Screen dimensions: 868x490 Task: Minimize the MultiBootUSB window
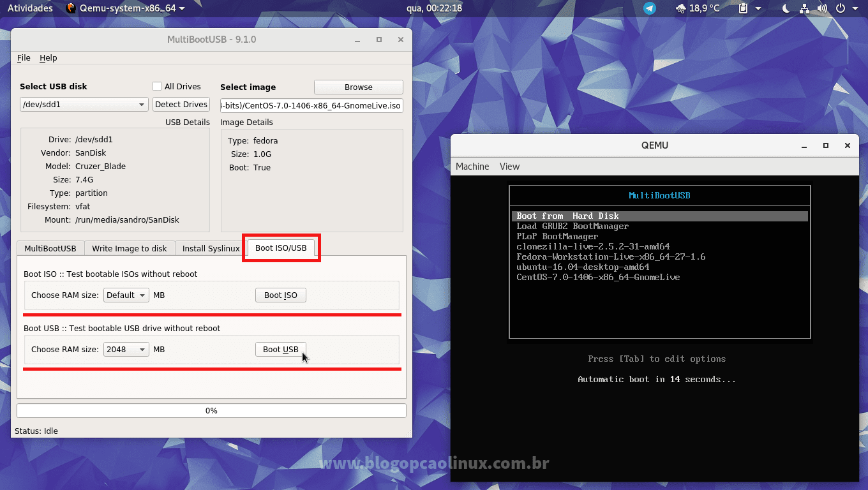[x=357, y=40]
